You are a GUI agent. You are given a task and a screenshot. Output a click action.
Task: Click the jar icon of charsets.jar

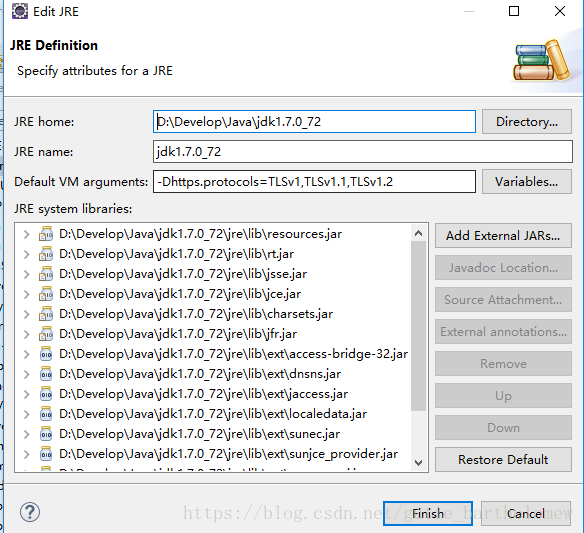[x=46, y=314]
